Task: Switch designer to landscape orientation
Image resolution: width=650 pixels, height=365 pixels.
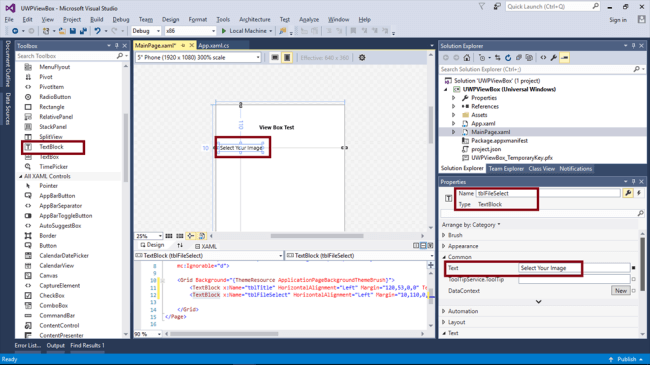Action: point(275,58)
